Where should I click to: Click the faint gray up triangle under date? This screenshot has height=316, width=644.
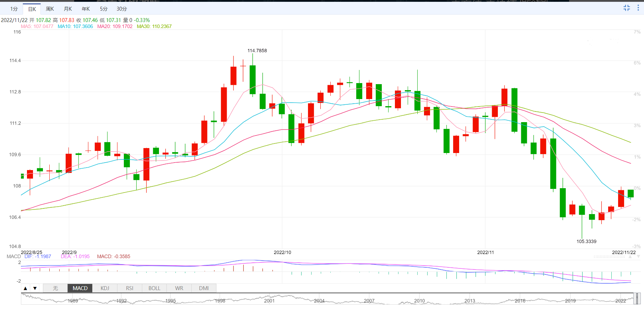(x=630, y=256)
